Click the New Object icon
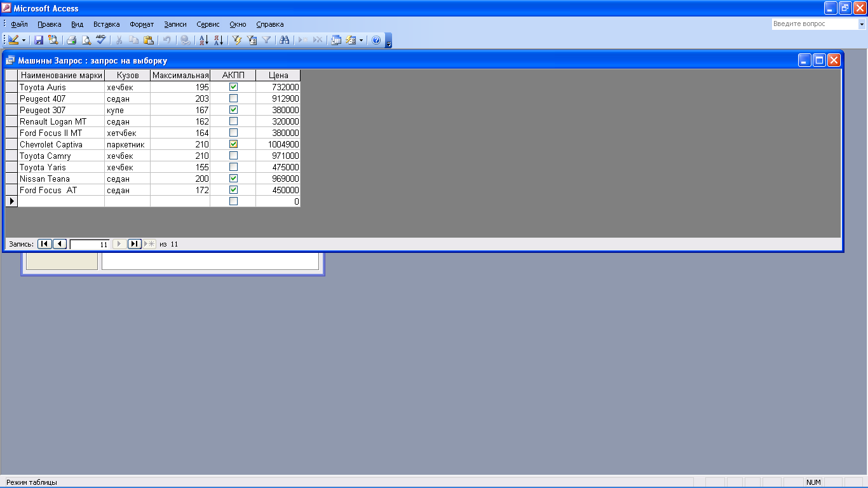This screenshot has width=868, height=488. click(x=351, y=40)
